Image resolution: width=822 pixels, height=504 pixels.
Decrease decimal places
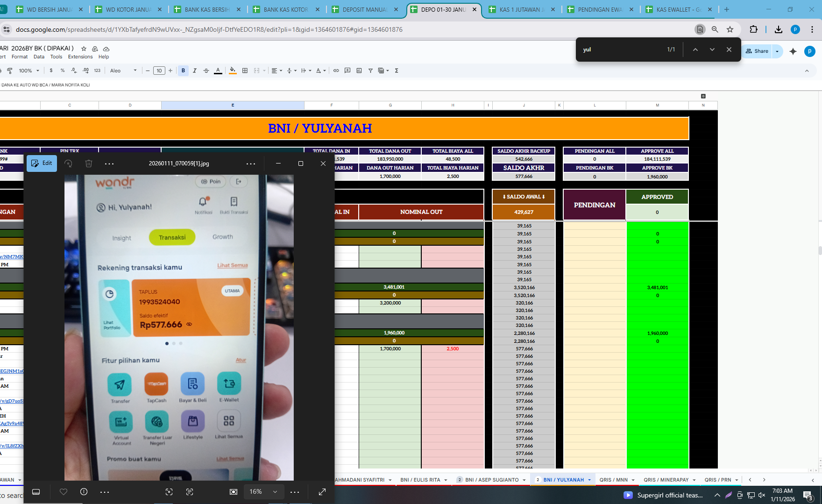pos(74,71)
